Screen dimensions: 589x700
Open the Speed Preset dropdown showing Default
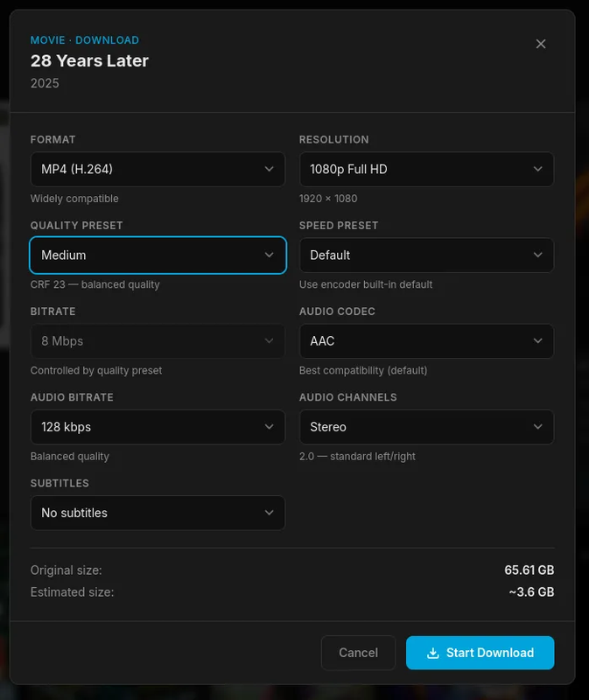(426, 255)
